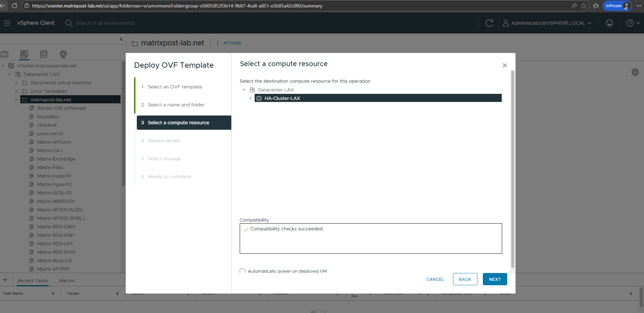Click the vCenter server icon in tree
The height and width of the screenshot is (313, 644).
point(11,66)
